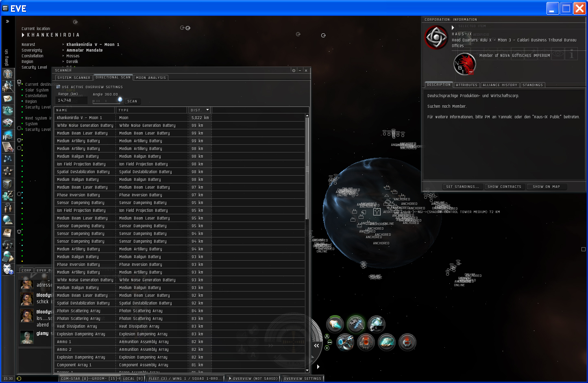The height and width of the screenshot is (383, 588).
Task: Open the in-game browser globe icon
Action: pyautogui.click(x=8, y=220)
